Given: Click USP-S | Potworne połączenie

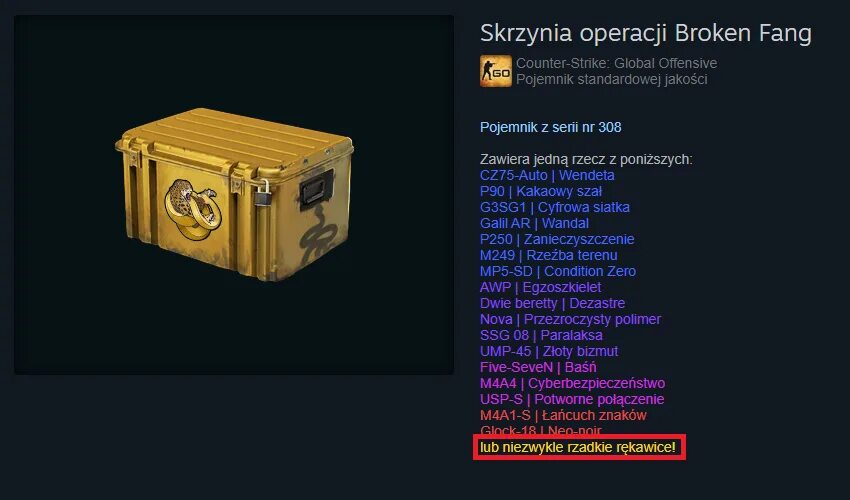Looking at the screenshot, I should pyautogui.click(x=572, y=399).
